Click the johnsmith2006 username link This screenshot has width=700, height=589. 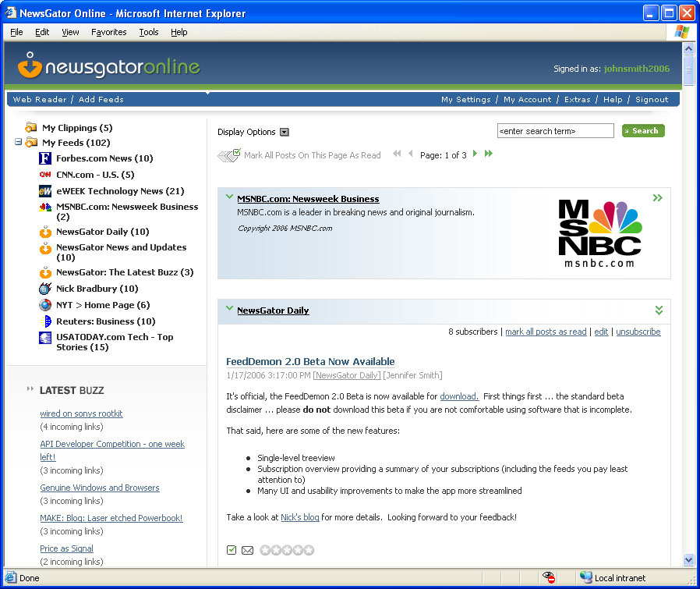637,69
